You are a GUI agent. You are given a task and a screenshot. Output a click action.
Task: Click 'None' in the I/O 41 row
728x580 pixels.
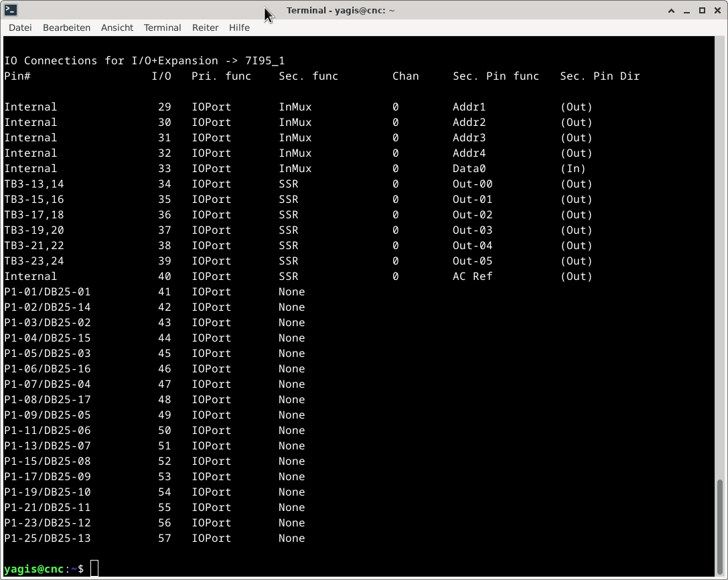[291, 291]
